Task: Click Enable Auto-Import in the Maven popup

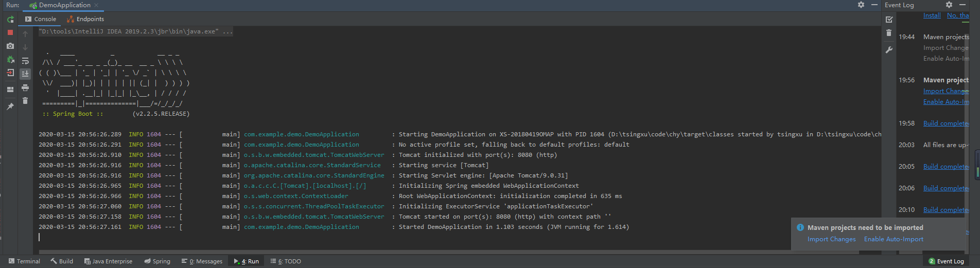Action: click(x=894, y=239)
